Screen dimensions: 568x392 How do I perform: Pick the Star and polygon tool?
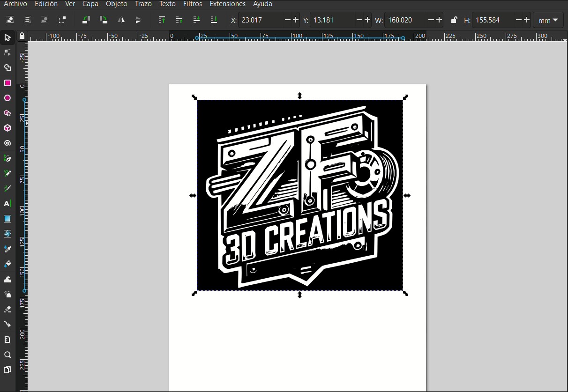click(x=7, y=112)
